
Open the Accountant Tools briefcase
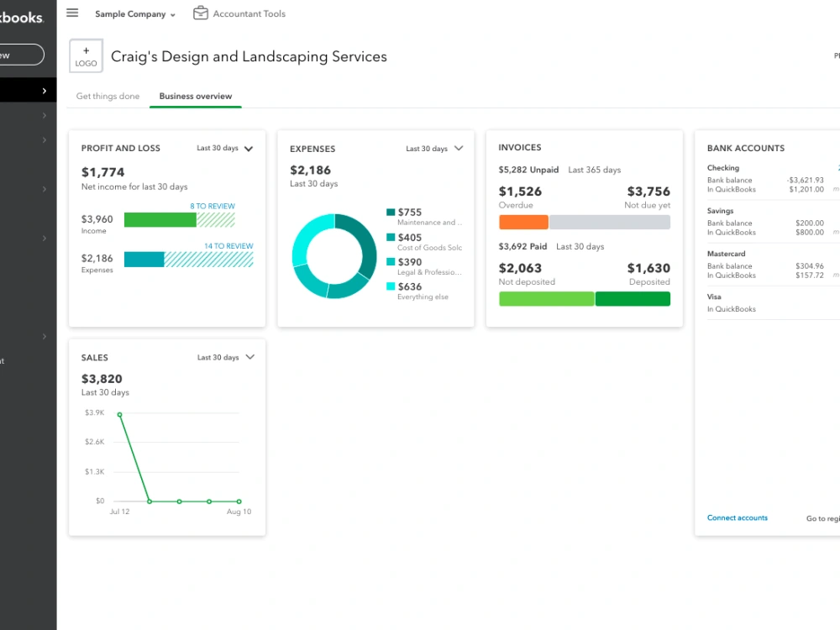coord(239,13)
